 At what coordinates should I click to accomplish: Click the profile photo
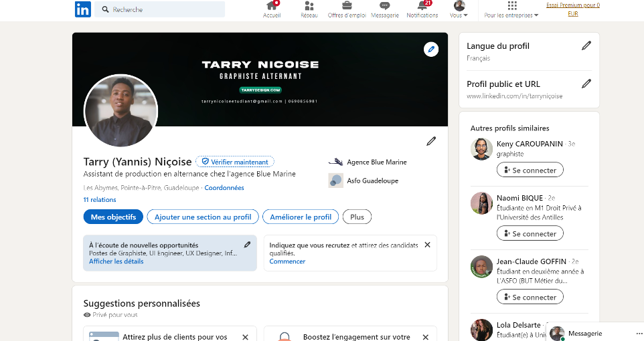click(x=120, y=111)
